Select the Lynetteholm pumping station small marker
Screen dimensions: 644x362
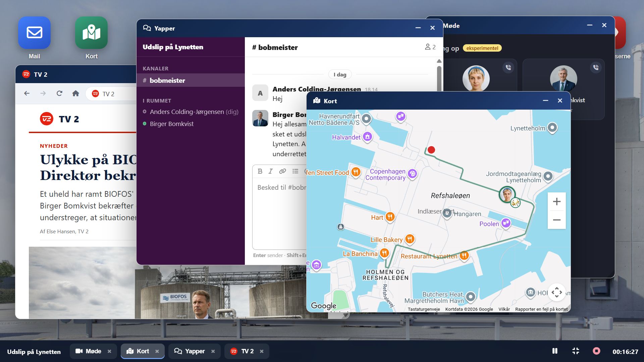pyautogui.click(x=341, y=227)
